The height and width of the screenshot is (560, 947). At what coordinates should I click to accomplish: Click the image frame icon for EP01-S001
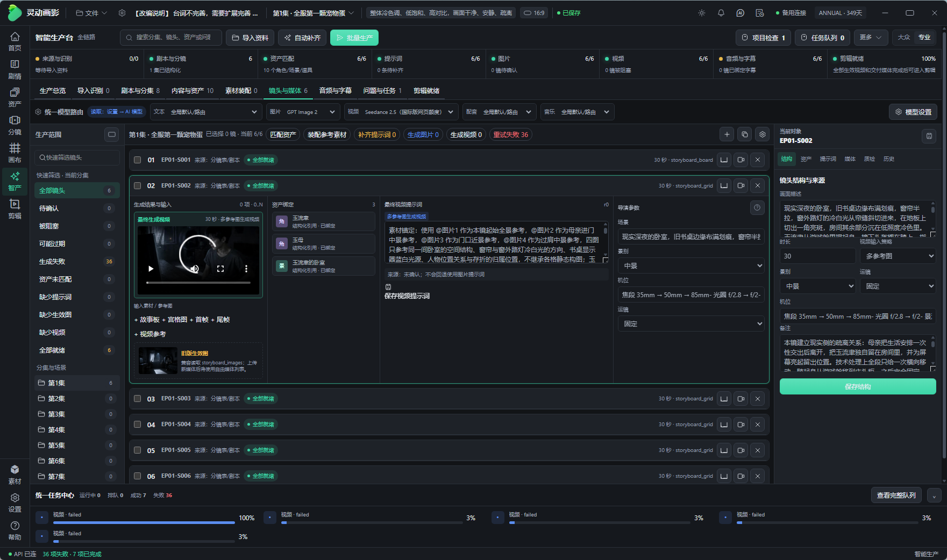click(724, 160)
